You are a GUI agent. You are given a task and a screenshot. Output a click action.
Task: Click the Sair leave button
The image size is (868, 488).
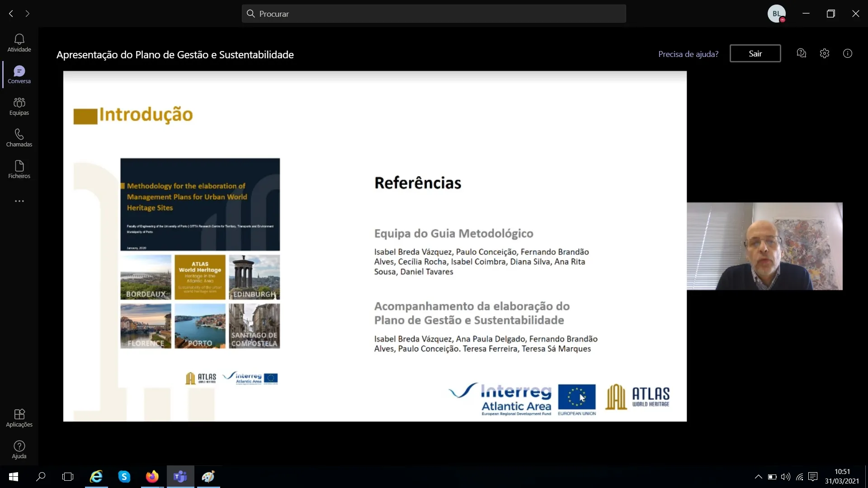point(755,53)
